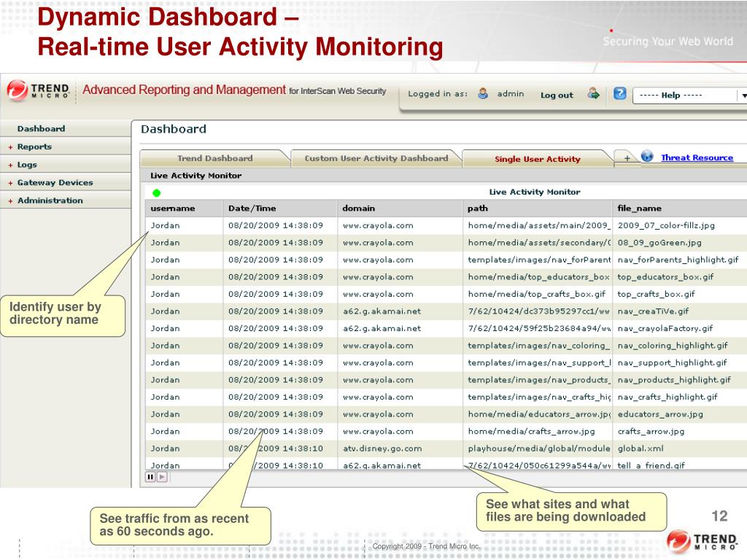747x560 pixels.
Task: Click the admin user icon
Action: coord(483,93)
